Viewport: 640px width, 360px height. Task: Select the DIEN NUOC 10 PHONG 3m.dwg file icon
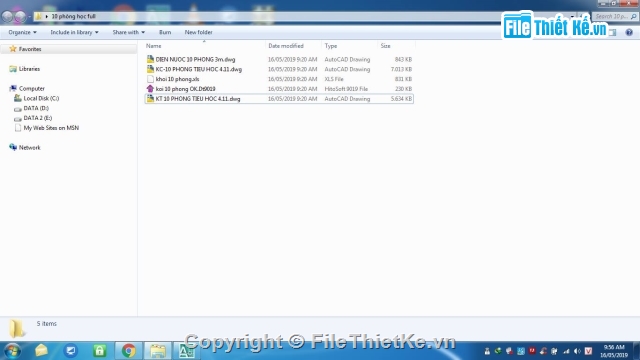(150, 59)
